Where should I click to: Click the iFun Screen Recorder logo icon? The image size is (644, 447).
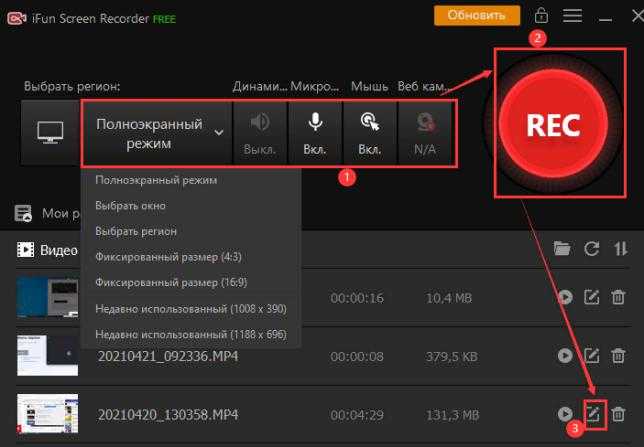pos(16,18)
